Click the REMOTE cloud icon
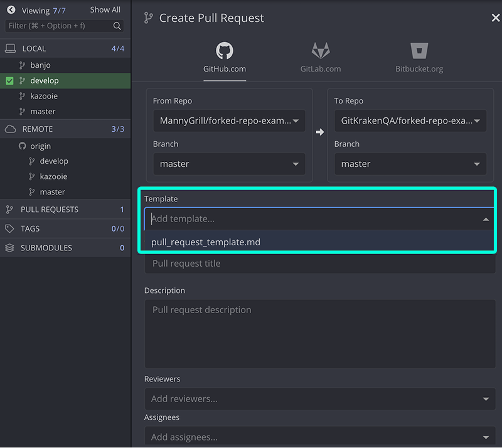502x448 pixels. pos(11,129)
